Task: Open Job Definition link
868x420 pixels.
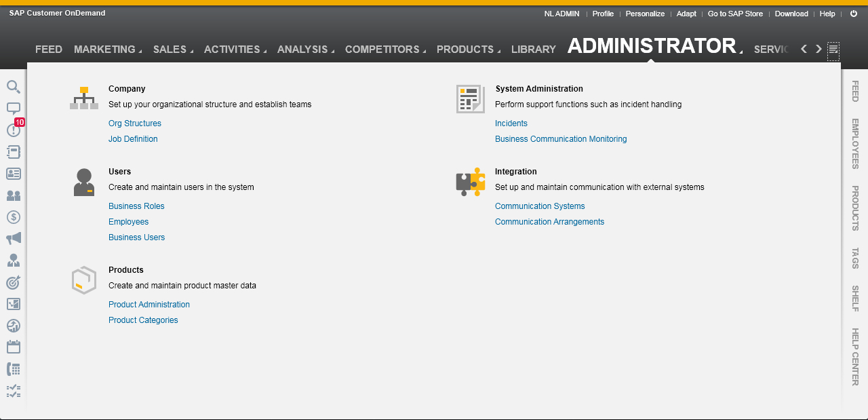Action: click(133, 139)
